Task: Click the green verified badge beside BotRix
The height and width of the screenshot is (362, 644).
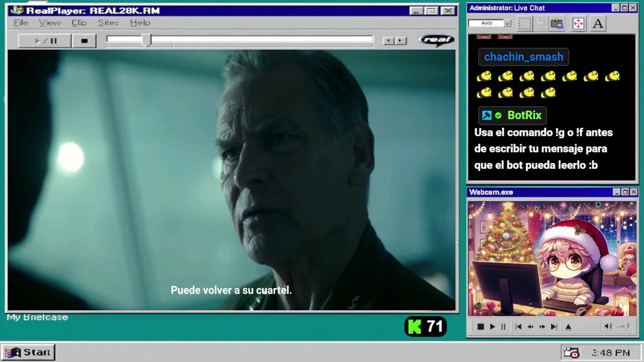Action: click(498, 116)
